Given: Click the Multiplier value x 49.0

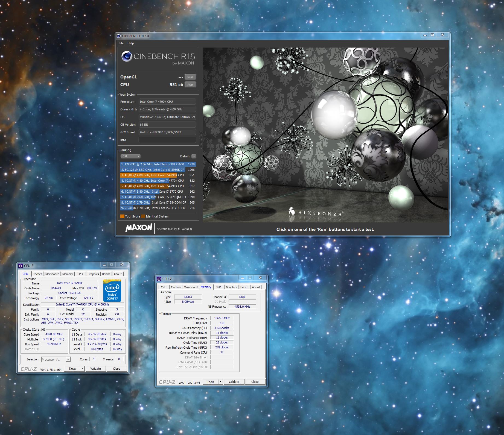Looking at the screenshot, I should pos(54,339).
